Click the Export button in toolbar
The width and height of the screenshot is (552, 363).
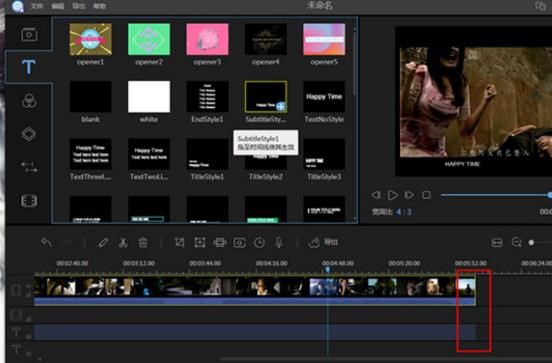click(x=323, y=242)
